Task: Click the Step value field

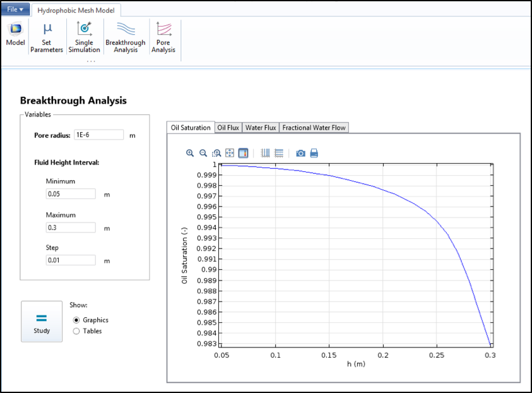Action: click(71, 260)
